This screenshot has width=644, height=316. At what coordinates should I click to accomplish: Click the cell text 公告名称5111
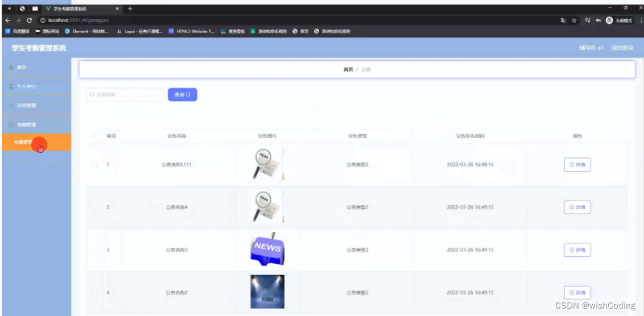tap(176, 165)
